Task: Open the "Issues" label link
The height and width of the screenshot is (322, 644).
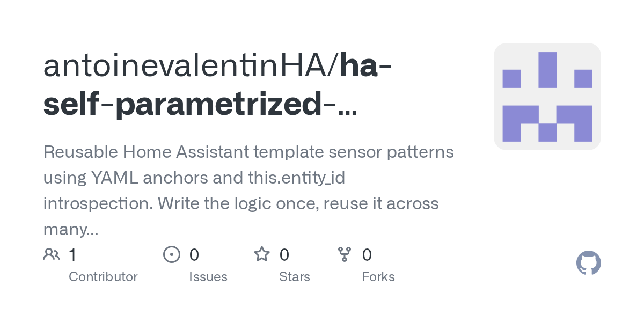Action: pyautogui.click(x=208, y=277)
